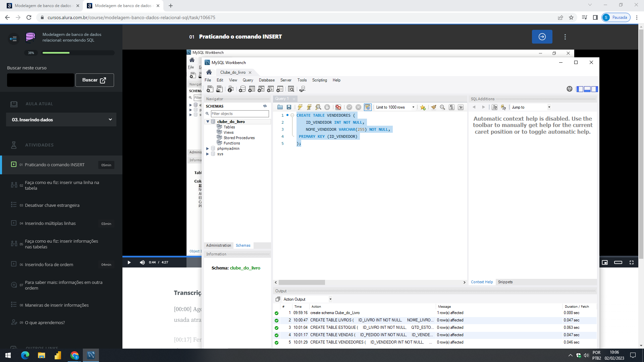
Task: Toggle left sidebar panel visibility
Action: point(580,89)
